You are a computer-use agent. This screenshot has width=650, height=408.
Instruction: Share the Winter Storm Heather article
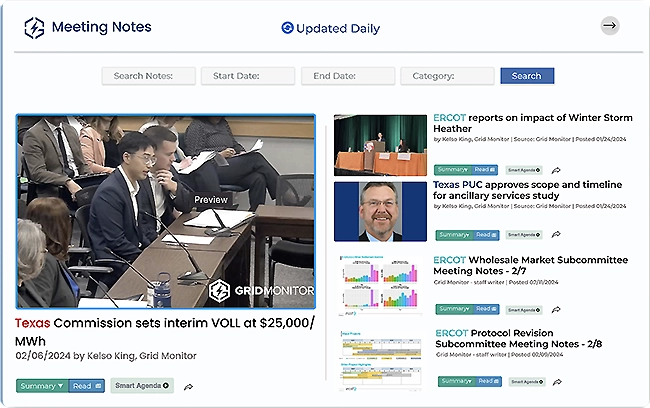[x=556, y=170]
